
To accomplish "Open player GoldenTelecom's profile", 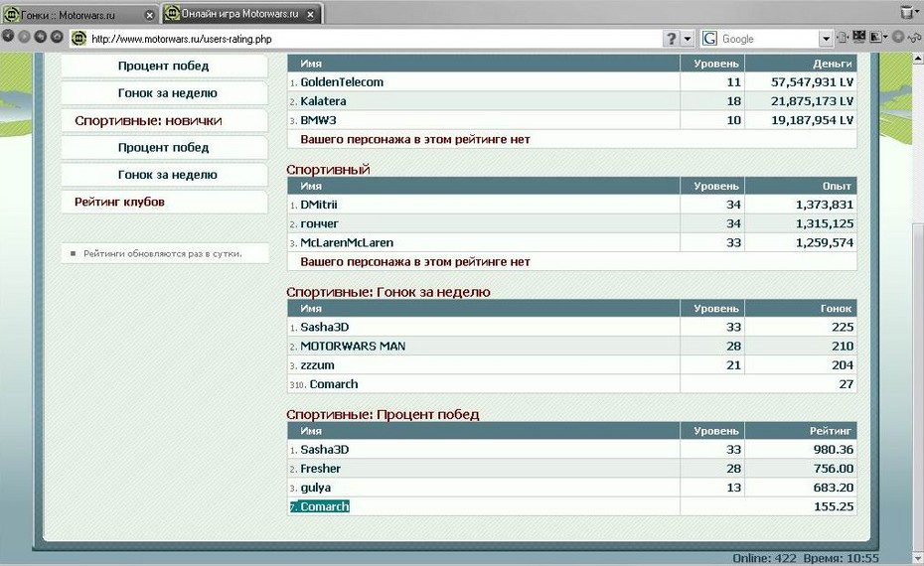I will 342,82.
